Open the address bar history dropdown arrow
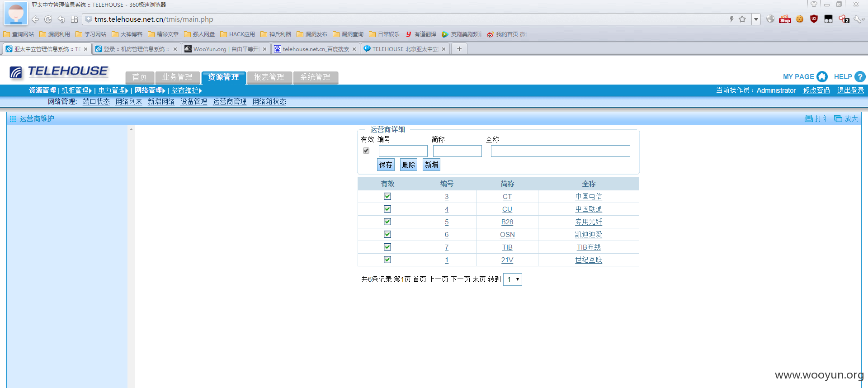Viewport: 868px width, 388px height. click(756, 19)
